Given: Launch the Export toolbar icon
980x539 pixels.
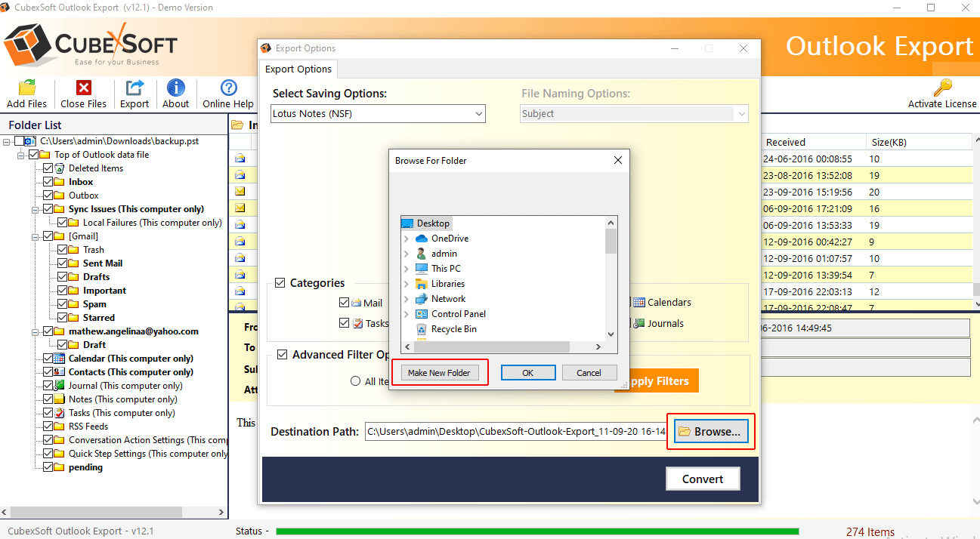Looking at the screenshot, I should pyautogui.click(x=134, y=88).
